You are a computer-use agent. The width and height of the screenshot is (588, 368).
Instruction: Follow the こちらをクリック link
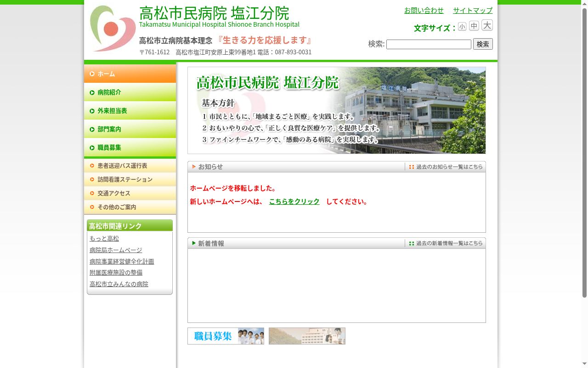click(294, 201)
